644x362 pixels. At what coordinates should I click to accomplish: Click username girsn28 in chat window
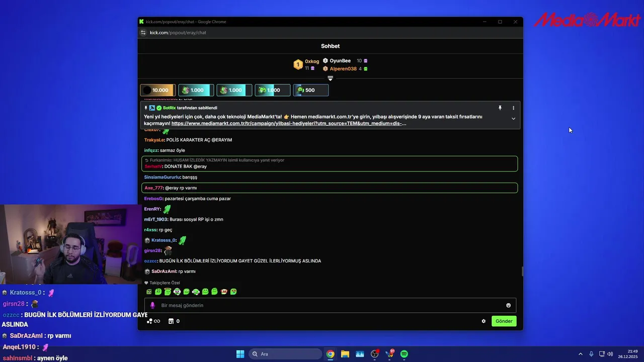pyautogui.click(x=152, y=250)
